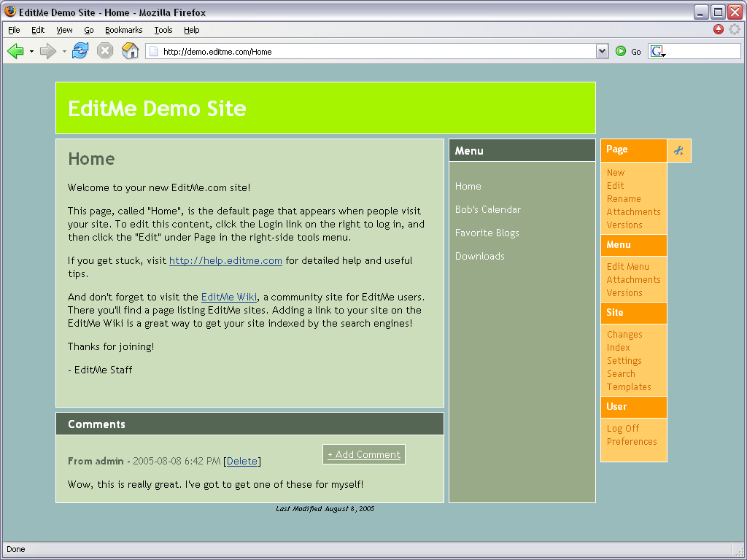
Task: Open Home in the site Menu
Action: tap(468, 186)
